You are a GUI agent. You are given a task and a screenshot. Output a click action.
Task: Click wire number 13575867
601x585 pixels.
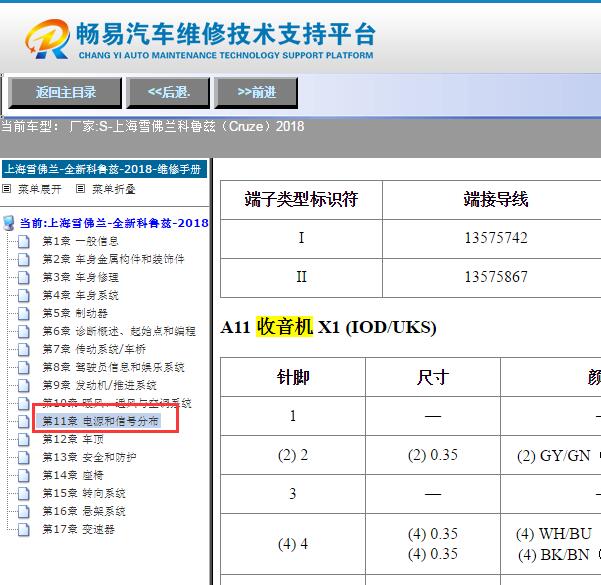pyautogui.click(x=496, y=277)
